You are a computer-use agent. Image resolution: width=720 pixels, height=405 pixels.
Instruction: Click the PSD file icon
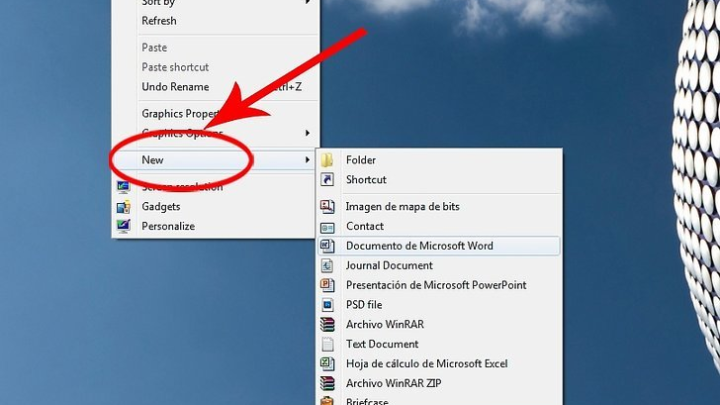pyautogui.click(x=327, y=305)
